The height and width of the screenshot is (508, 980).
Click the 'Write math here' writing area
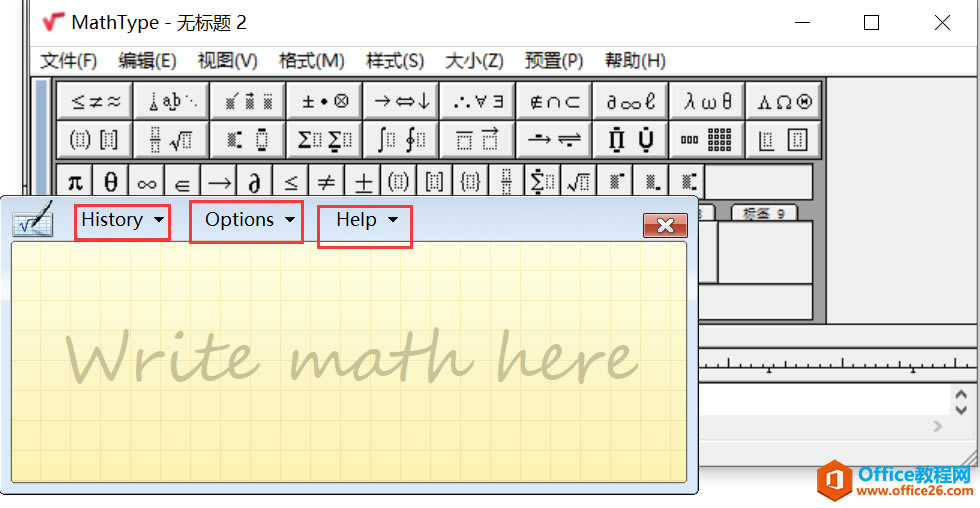pyautogui.click(x=349, y=362)
